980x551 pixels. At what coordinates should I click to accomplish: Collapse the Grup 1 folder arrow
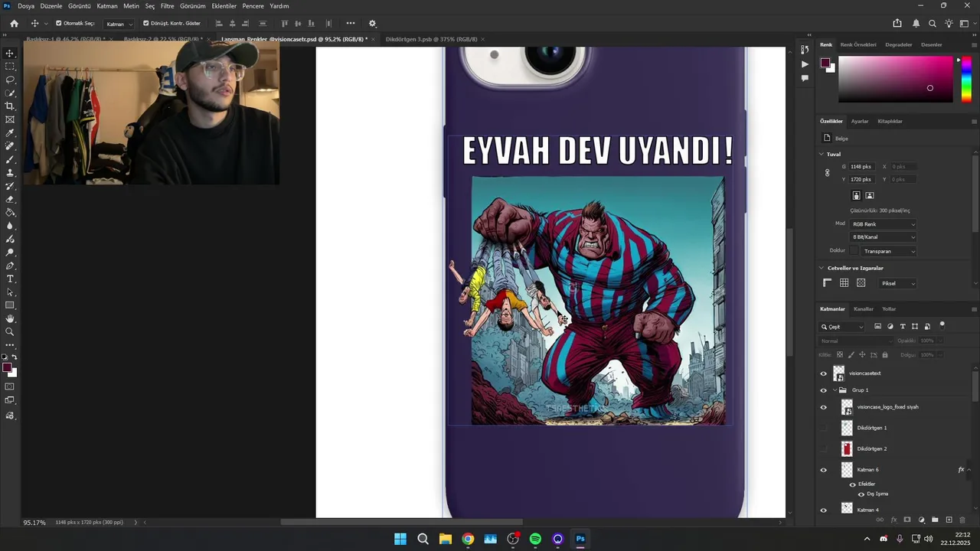pyautogui.click(x=835, y=390)
